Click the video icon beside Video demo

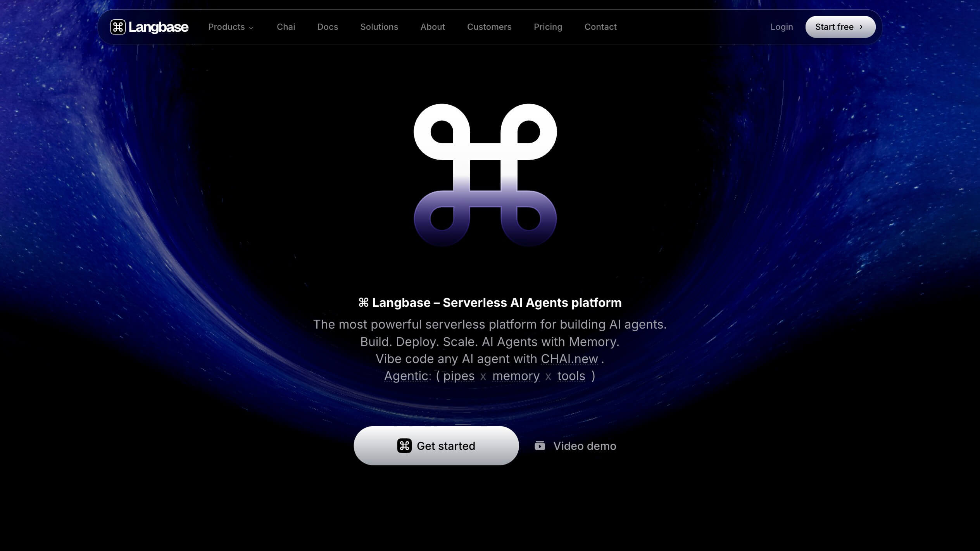(540, 446)
